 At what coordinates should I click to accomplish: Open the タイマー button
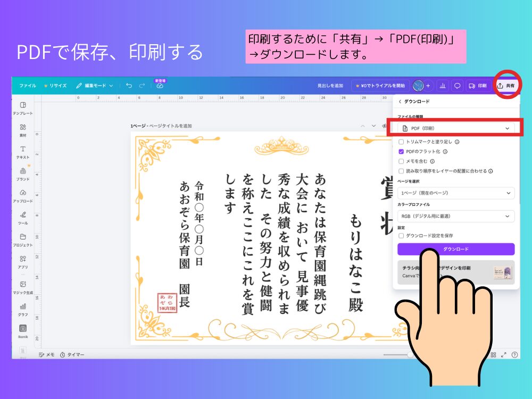[72, 354]
